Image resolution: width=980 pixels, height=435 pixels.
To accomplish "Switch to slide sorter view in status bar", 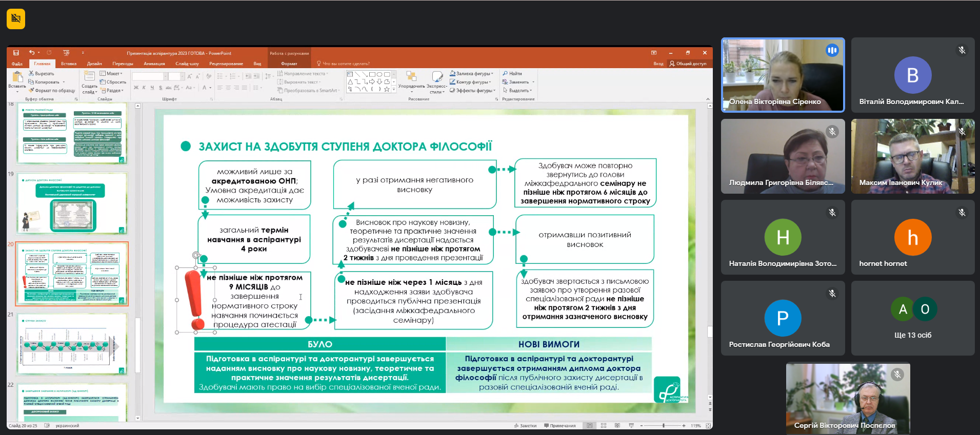I will [x=604, y=426].
